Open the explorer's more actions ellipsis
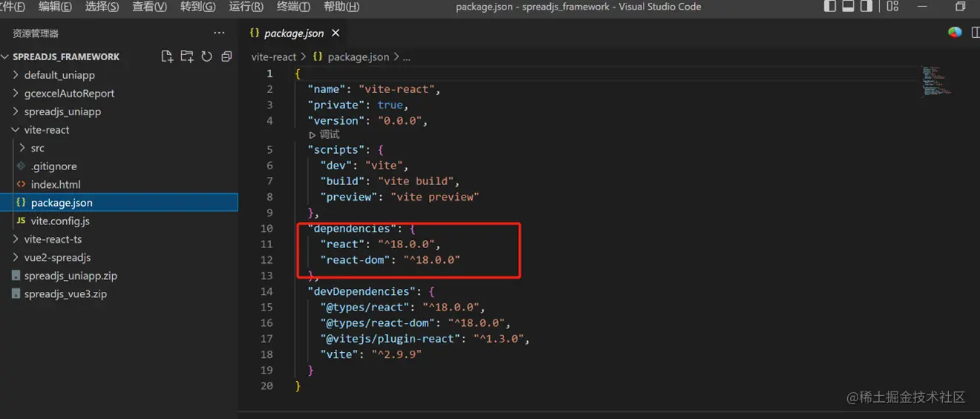 click(x=219, y=33)
